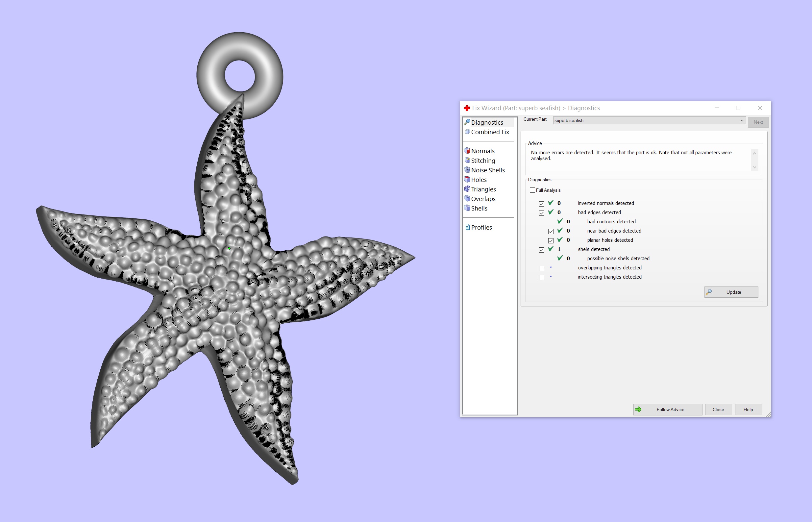The image size is (812, 522).
Task: Enable overlapping triangles detection checkbox
Action: click(x=541, y=268)
